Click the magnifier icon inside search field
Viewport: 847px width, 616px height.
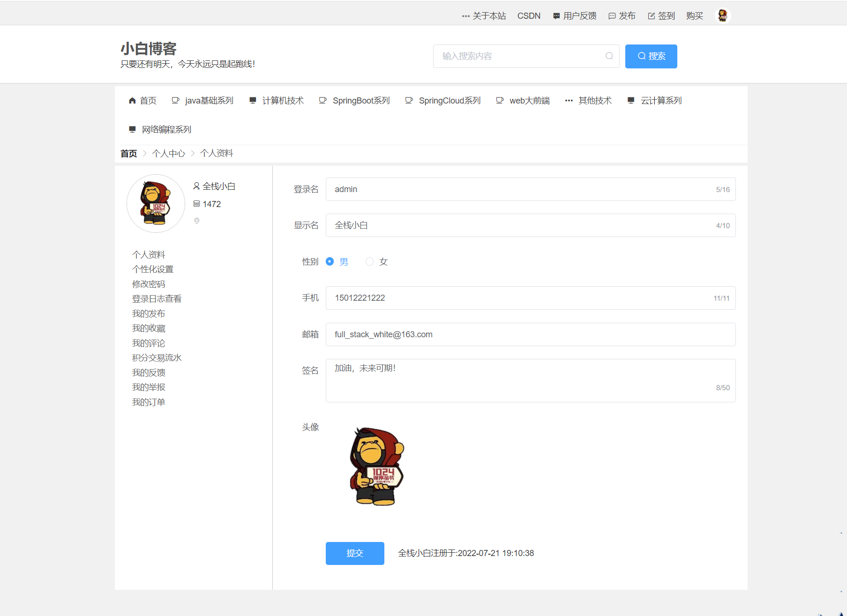[609, 56]
